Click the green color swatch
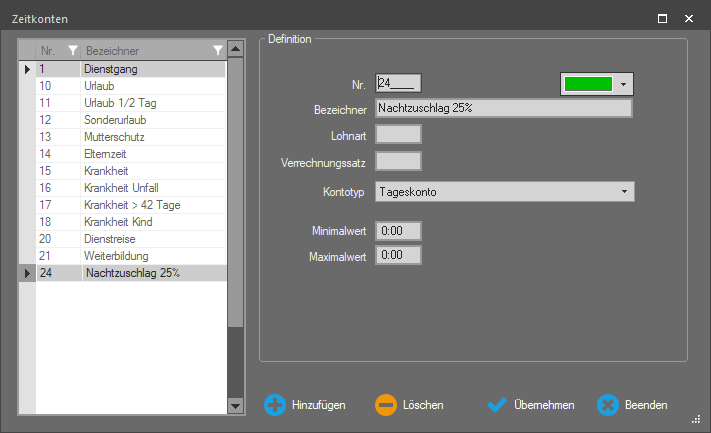 click(x=588, y=84)
